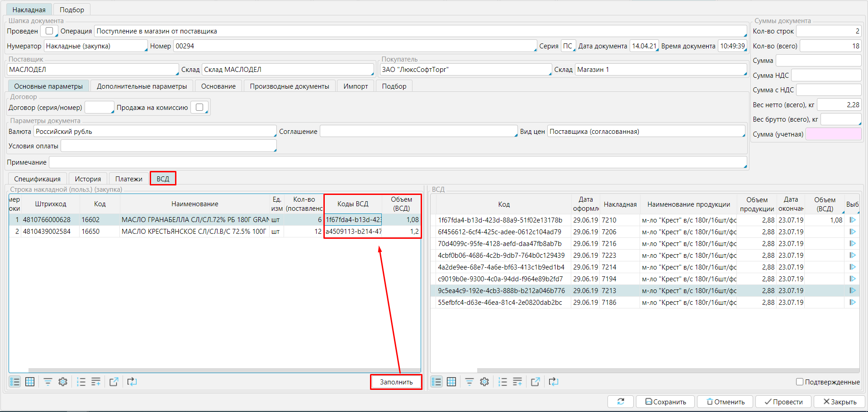
Task: Click the play arrow in the 7213 ВСД row
Action: (853, 291)
